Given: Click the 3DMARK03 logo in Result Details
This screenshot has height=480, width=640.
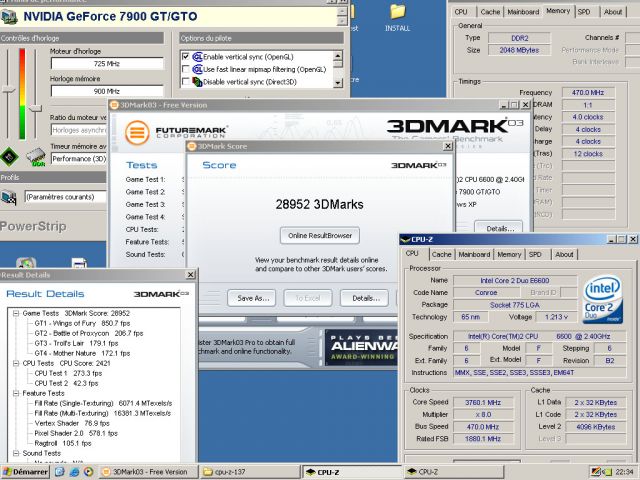Looking at the screenshot, I should [161, 294].
